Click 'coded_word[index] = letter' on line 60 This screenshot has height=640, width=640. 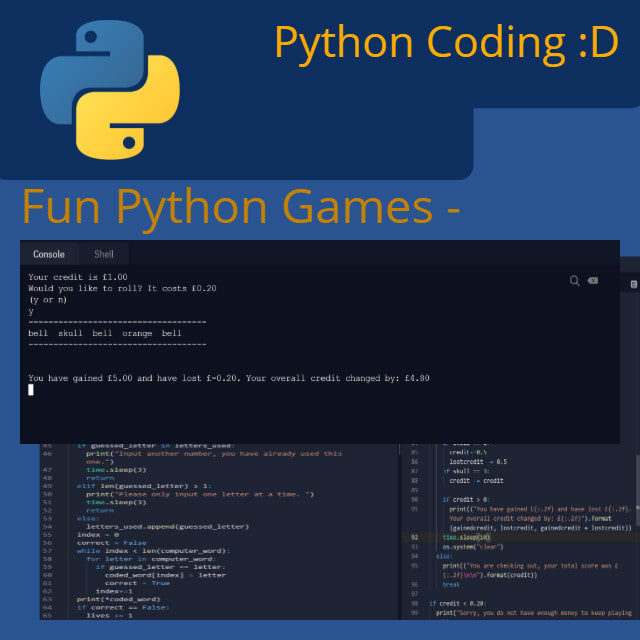click(165, 575)
